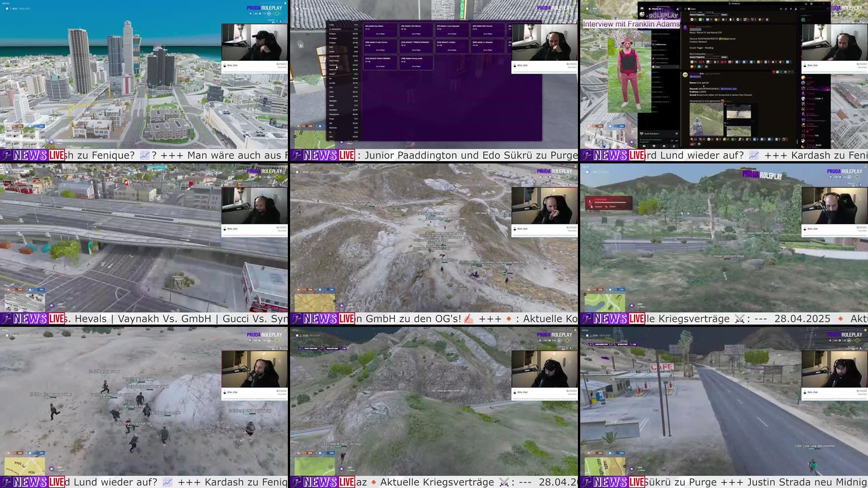
Task: Select El Reyes in faction list
Action: pos(344,34)
